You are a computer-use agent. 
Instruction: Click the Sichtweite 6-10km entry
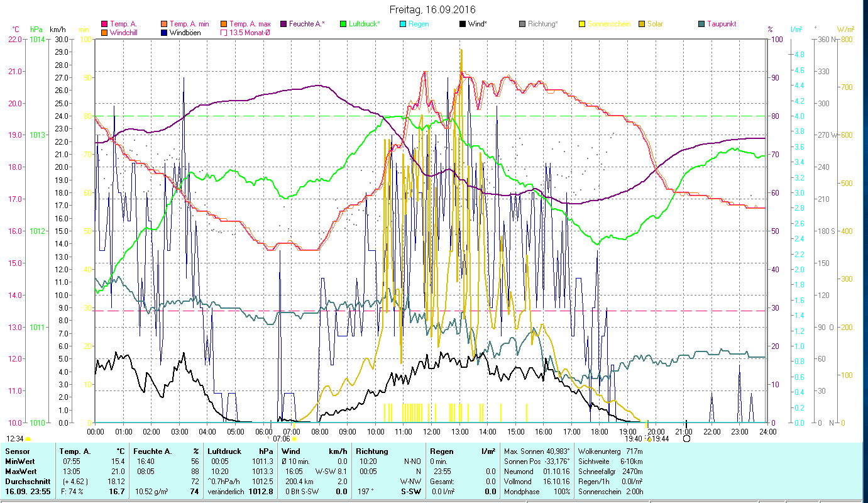click(610, 462)
